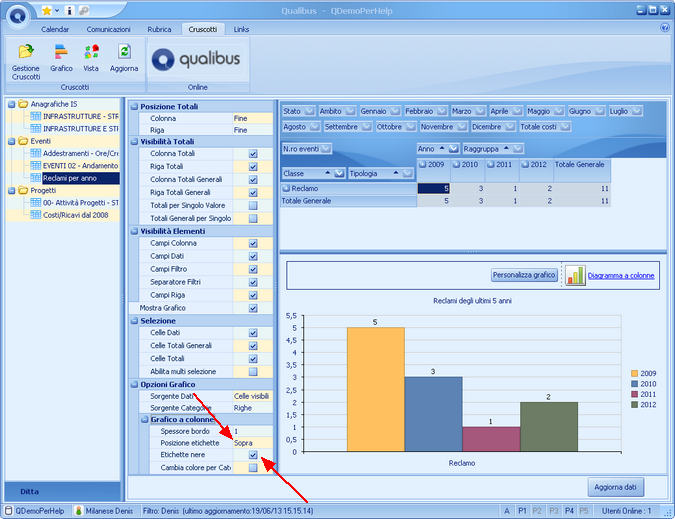Image resolution: width=675 pixels, height=519 pixels.
Task: Click the 2009 orange legend swatch
Action: point(634,374)
